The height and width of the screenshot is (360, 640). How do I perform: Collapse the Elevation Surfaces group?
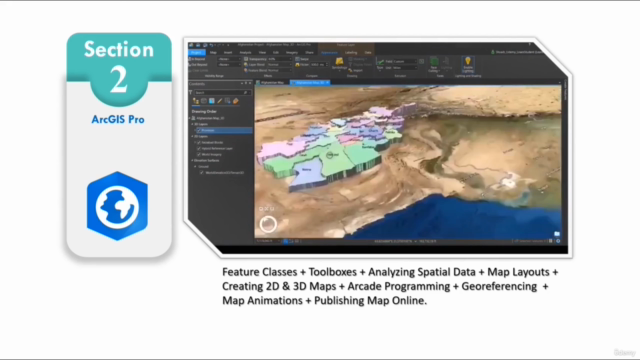(193, 160)
